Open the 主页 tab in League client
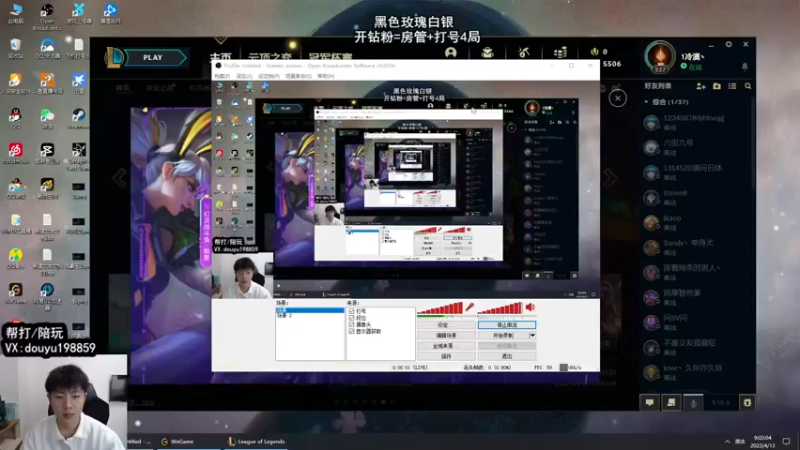Image resolution: width=800 pixels, height=450 pixels. click(x=220, y=56)
